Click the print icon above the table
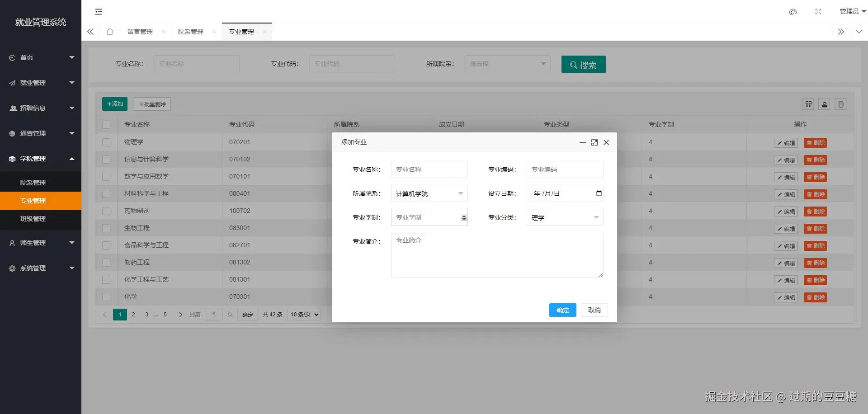This screenshot has width=868, height=414. point(840,104)
